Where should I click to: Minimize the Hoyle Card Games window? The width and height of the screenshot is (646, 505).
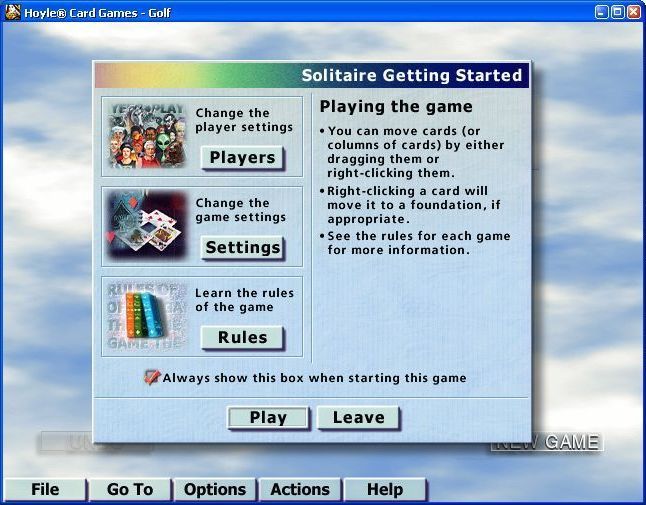(x=602, y=12)
